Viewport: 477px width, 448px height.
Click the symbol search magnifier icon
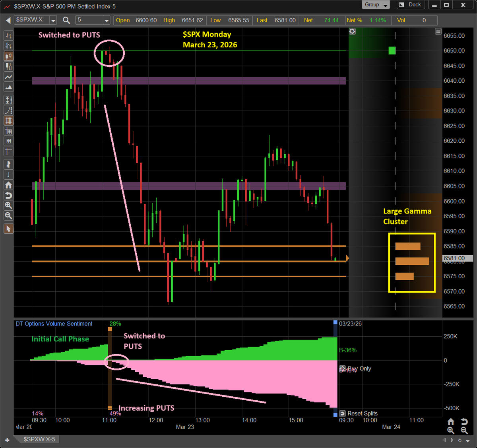[x=66, y=20]
